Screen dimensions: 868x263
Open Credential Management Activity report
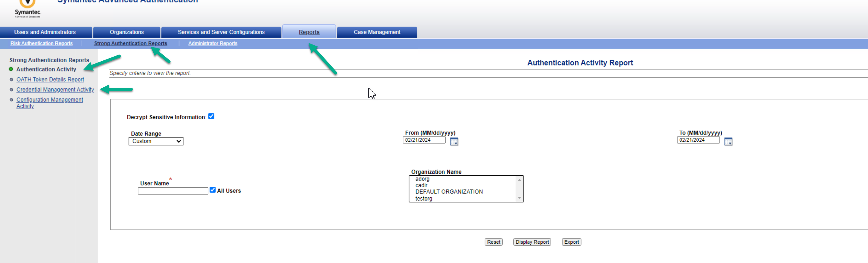55,90
